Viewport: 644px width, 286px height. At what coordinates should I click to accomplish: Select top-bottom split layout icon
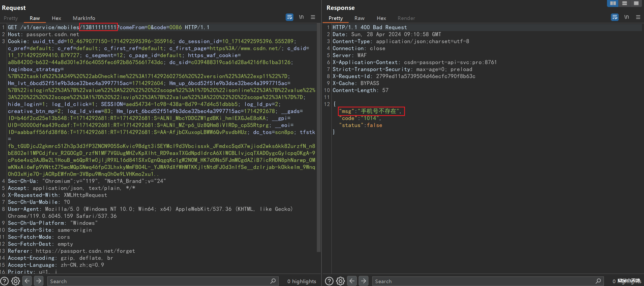(x=625, y=3)
